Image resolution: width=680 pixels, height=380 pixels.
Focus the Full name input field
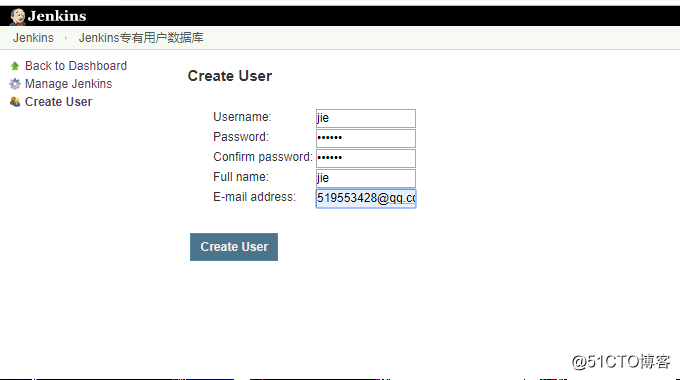coord(366,178)
